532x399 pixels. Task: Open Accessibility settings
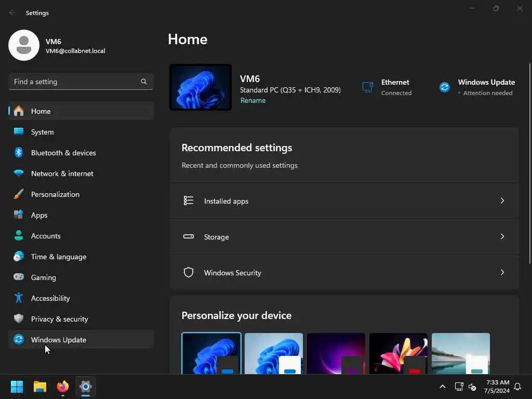point(81,298)
